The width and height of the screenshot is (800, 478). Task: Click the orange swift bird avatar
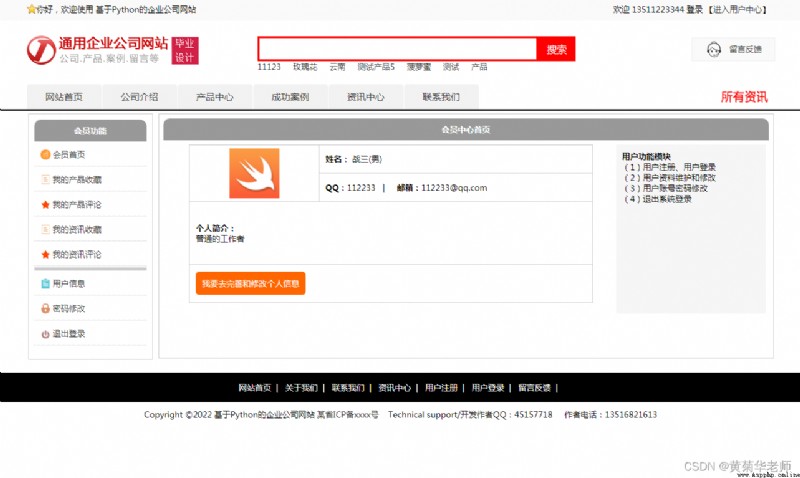click(254, 173)
